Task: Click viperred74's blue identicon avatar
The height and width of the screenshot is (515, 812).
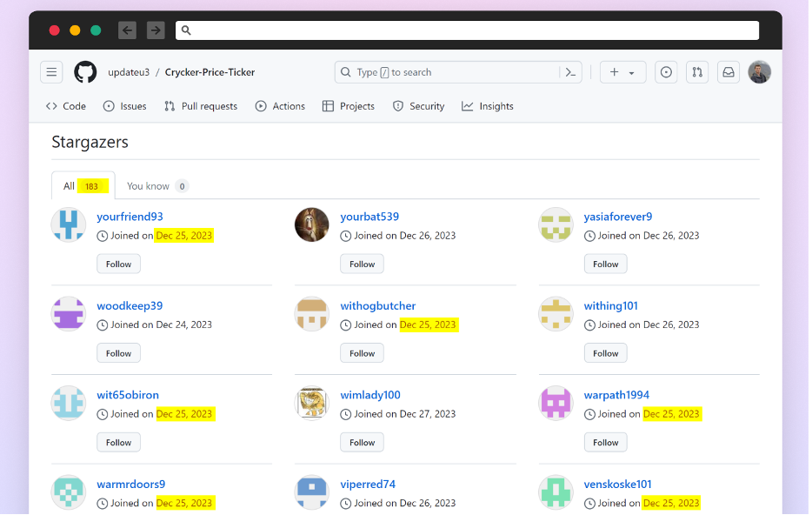Action: [312, 492]
